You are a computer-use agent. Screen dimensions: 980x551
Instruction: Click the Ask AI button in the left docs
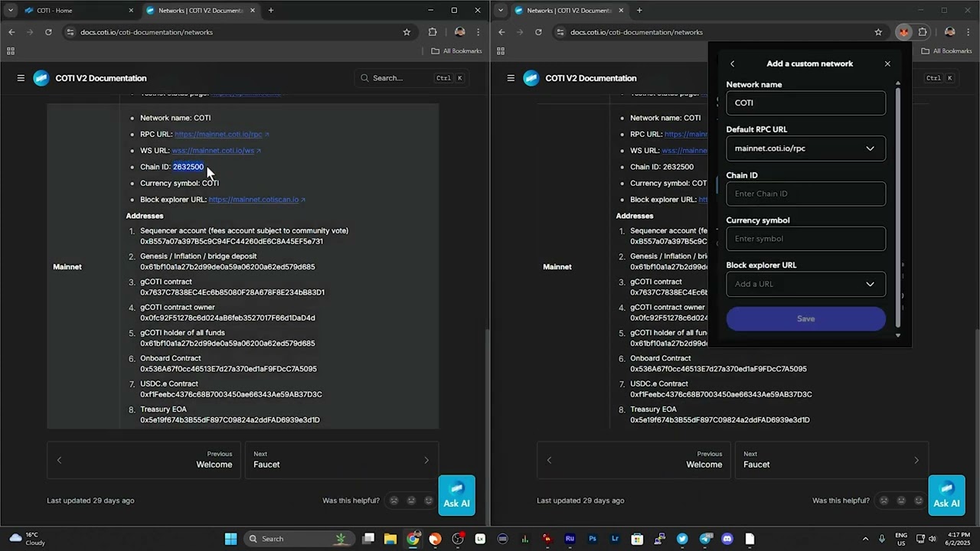click(457, 495)
